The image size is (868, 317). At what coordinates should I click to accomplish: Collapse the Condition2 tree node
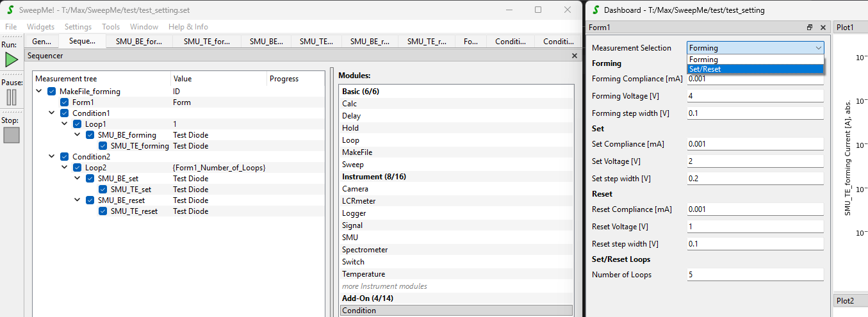click(x=52, y=157)
